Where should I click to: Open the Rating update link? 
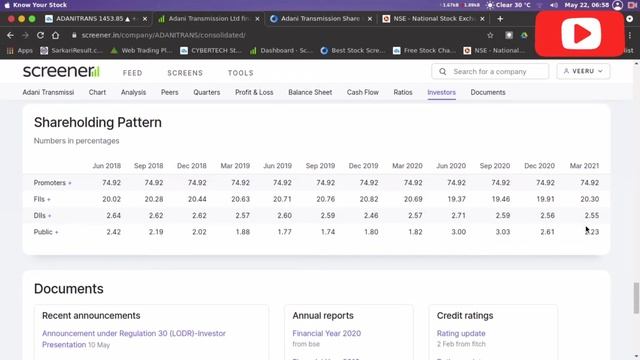(461, 333)
